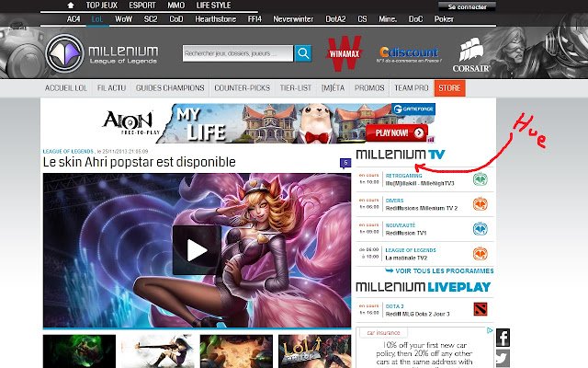
Task: Select the Poker game tab
Action: 444,19
